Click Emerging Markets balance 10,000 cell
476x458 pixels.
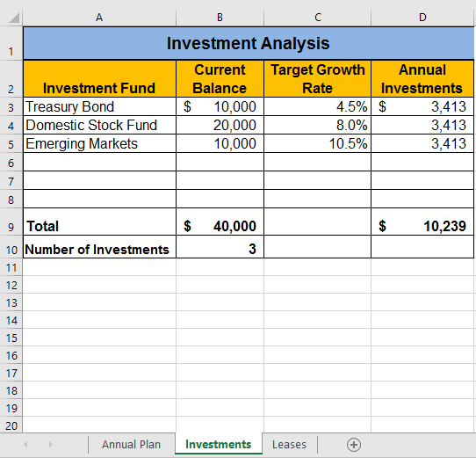220,143
